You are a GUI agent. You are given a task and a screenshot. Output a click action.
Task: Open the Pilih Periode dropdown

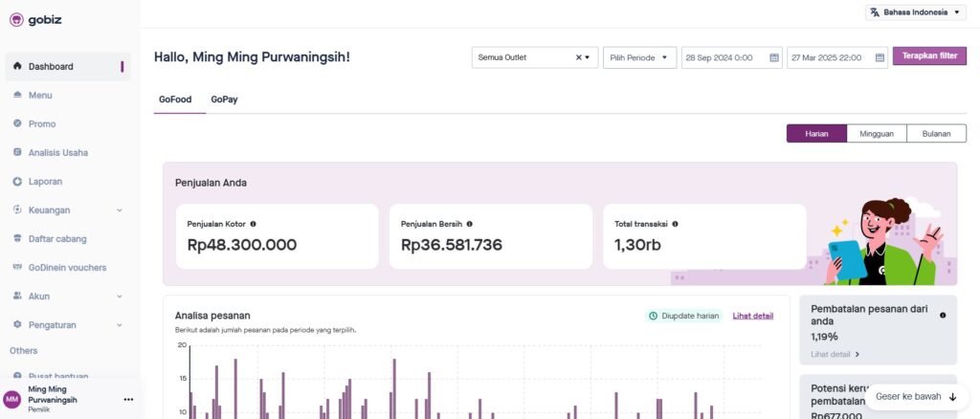(x=639, y=57)
